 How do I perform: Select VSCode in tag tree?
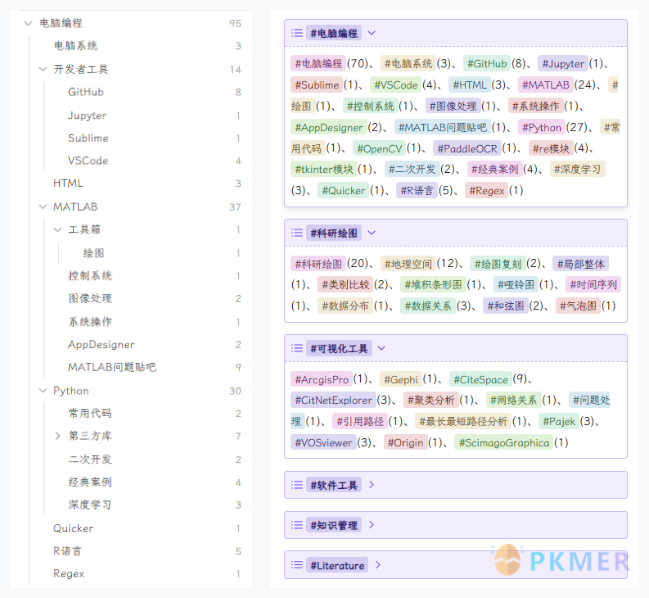click(88, 161)
